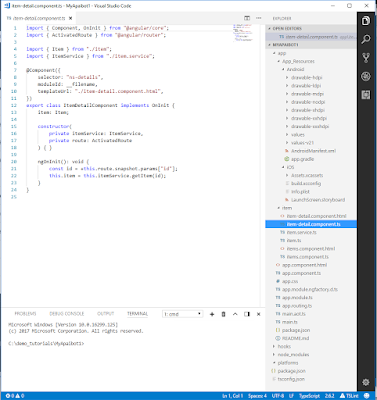The image size is (377, 400).
Task: Switch to the Debug Console tab
Action: coord(67,314)
